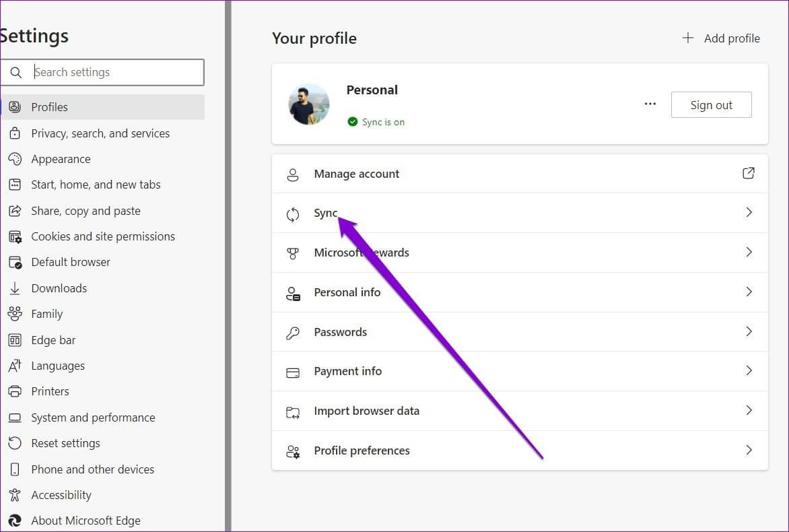Click the Passwords key icon

point(292,333)
